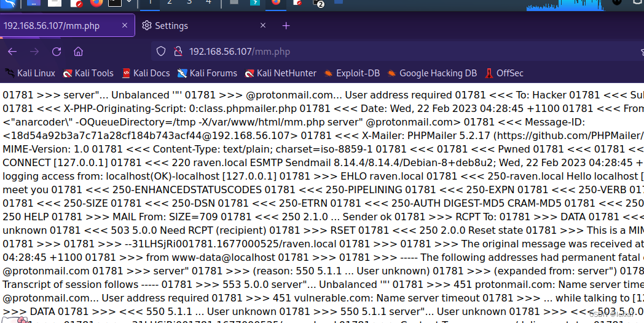The image size is (644, 323).
Task: Close the Settings tab
Action: 263,25
